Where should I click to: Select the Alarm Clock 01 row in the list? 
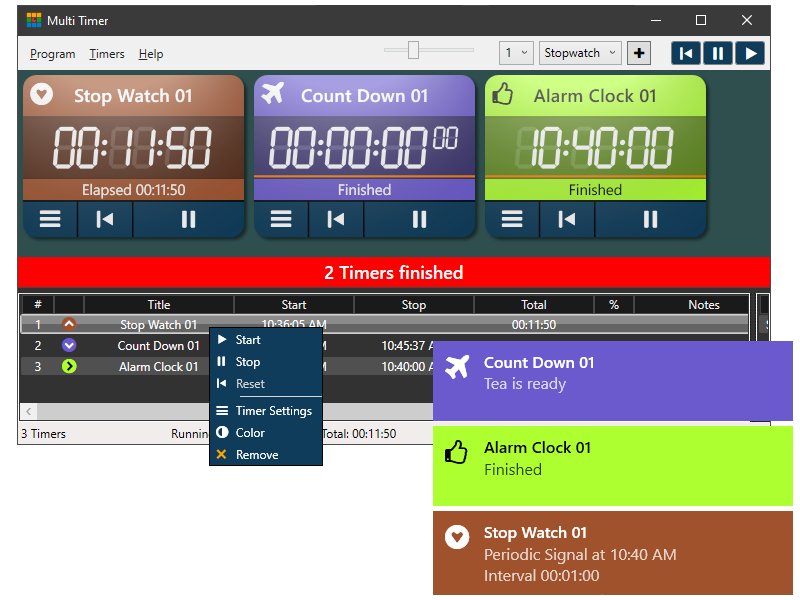pos(150,367)
